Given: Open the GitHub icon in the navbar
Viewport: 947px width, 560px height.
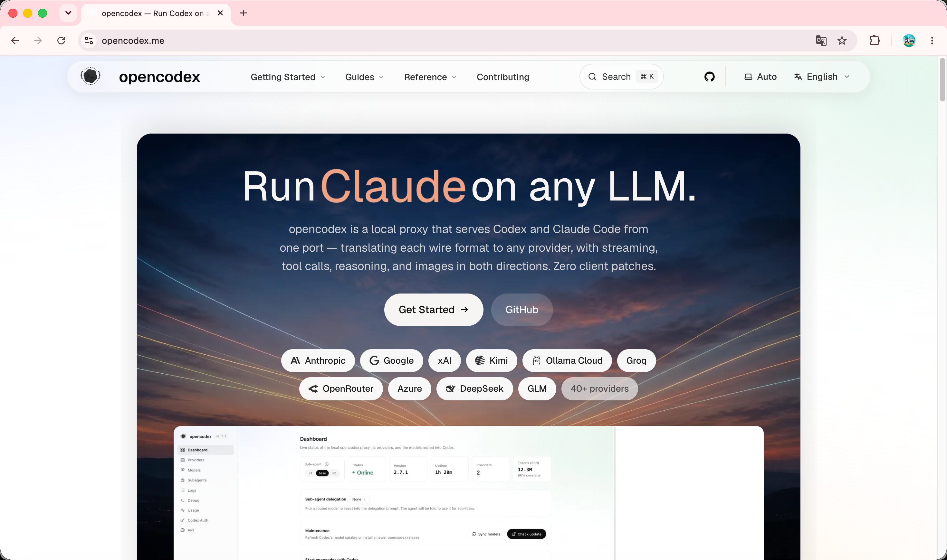Looking at the screenshot, I should [710, 77].
